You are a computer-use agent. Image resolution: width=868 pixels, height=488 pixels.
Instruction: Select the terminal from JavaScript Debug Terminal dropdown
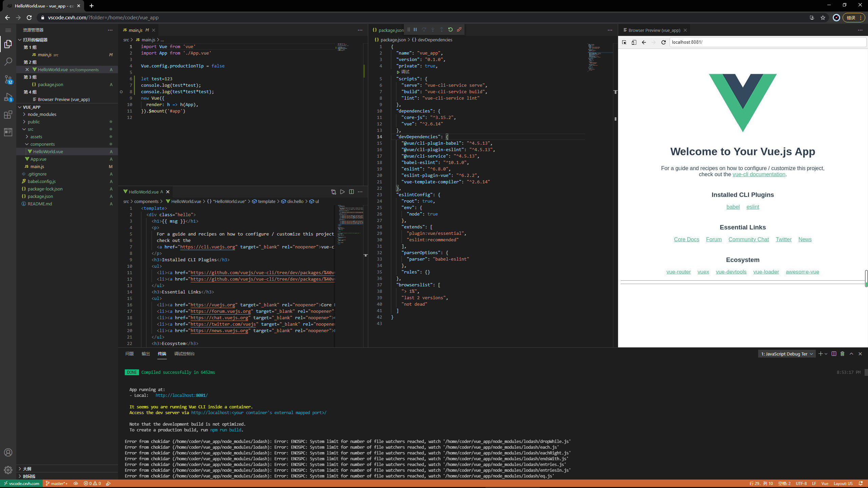click(787, 354)
